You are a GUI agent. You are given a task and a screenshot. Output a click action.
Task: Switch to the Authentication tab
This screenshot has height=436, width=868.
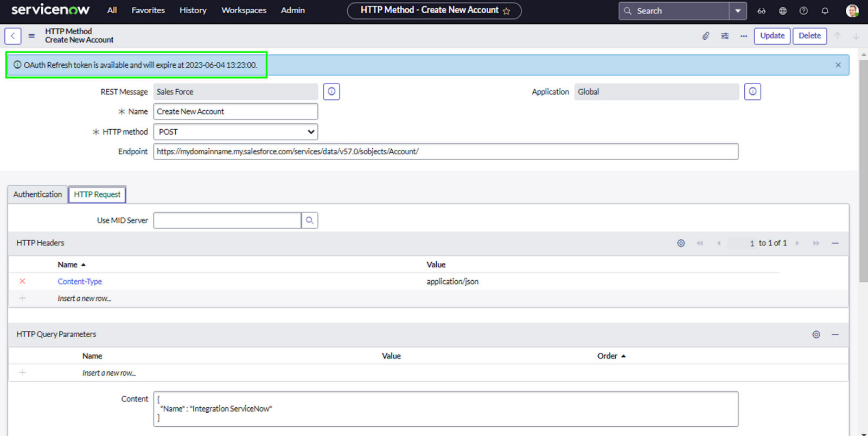(x=37, y=194)
